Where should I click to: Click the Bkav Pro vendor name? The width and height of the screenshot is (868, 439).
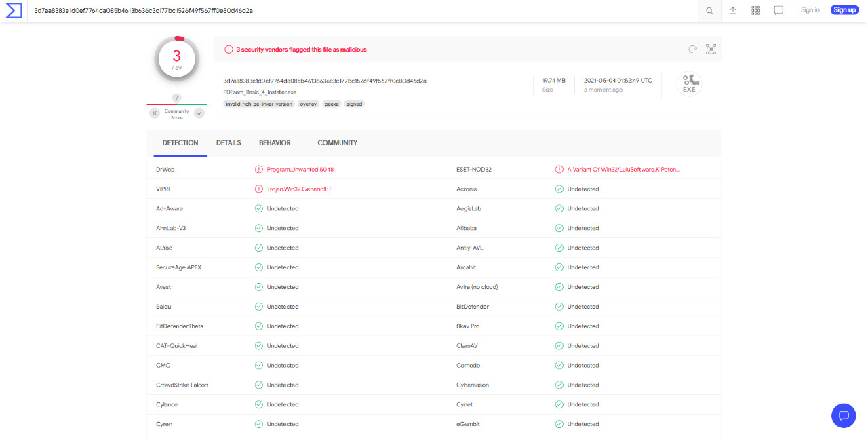(x=468, y=326)
